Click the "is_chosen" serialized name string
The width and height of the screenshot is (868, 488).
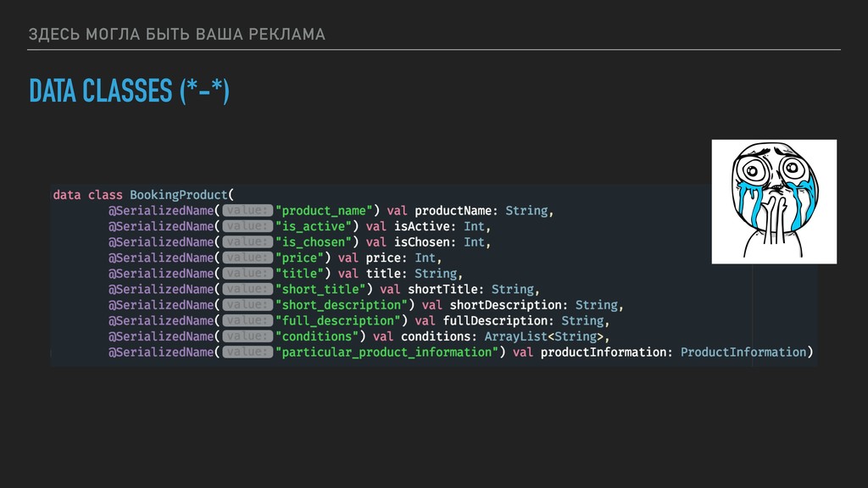pos(314,242)
